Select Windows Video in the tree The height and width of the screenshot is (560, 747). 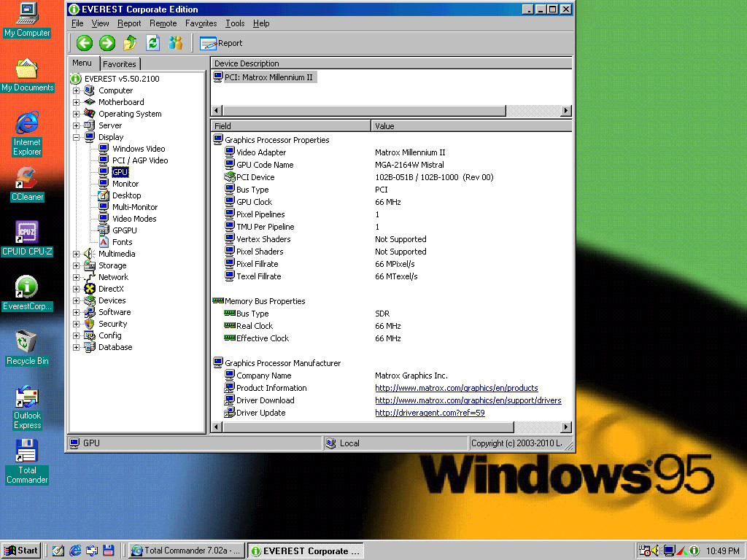[139, 149]
